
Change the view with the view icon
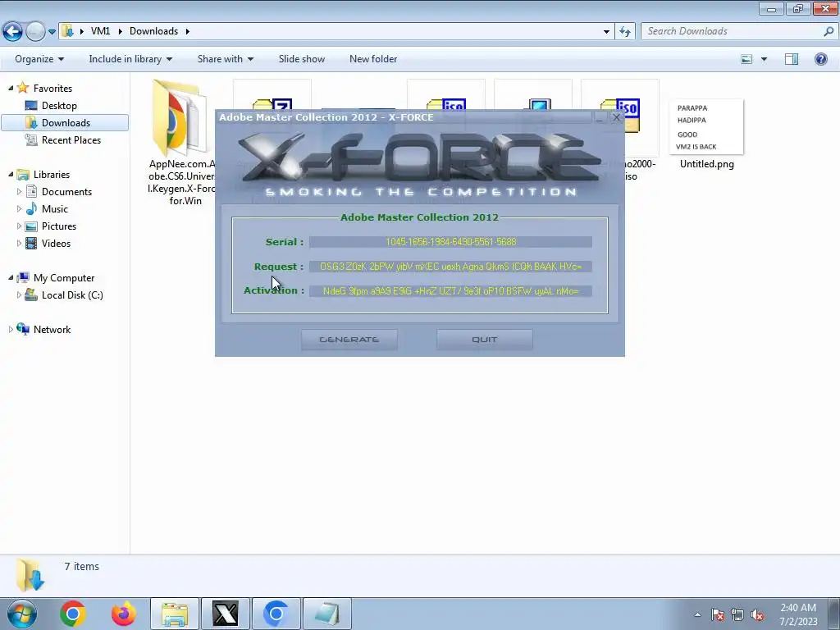[746, 59]
